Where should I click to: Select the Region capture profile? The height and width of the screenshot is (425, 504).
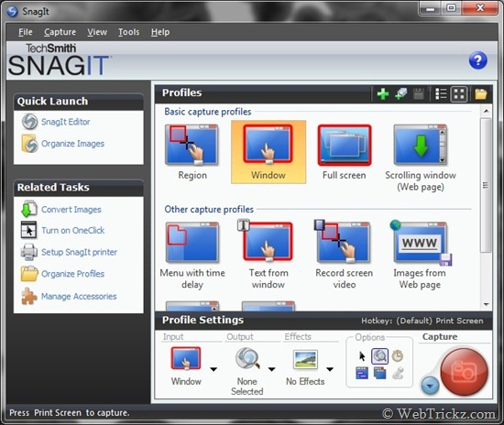tap(192, 152)
